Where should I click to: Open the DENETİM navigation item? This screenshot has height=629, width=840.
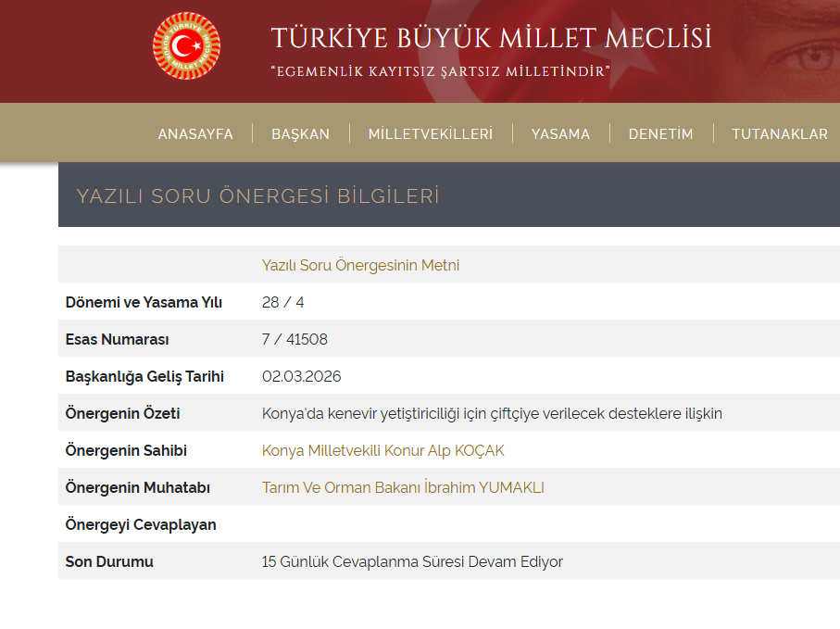pos(660,133)
